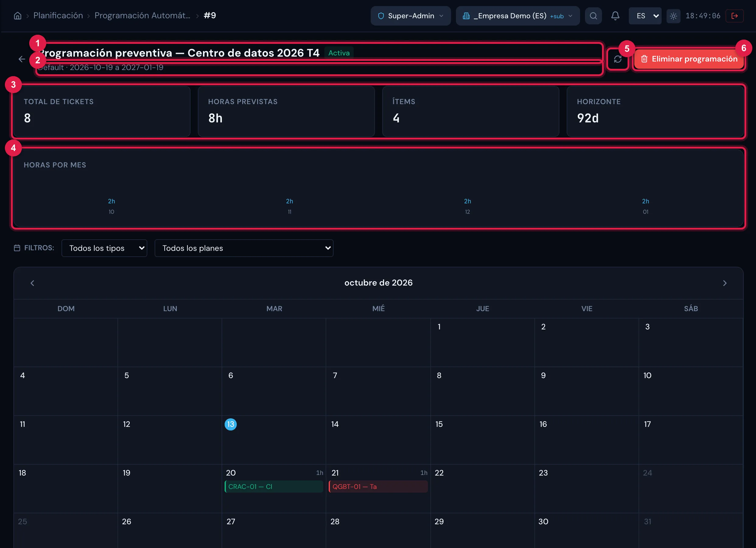Refresh the schedule with the reload icon

tap(618, 59)
